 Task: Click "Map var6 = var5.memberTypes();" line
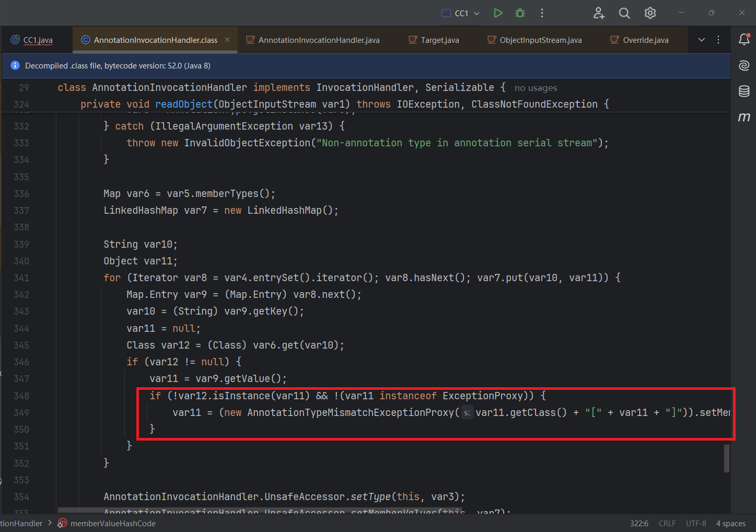coord(189,193)
